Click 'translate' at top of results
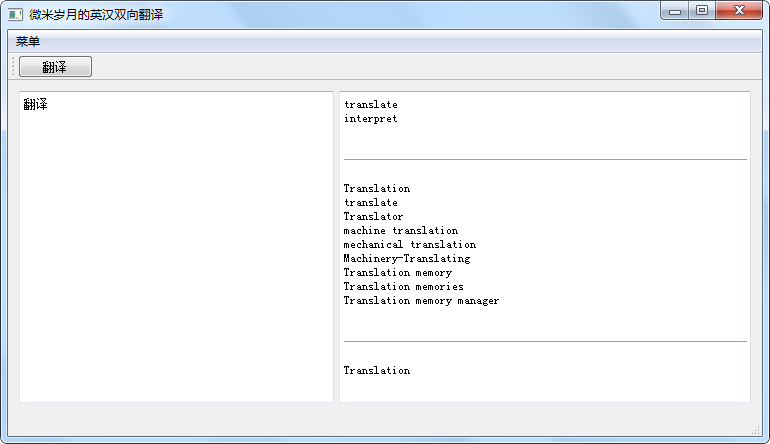 pos(371,105)
